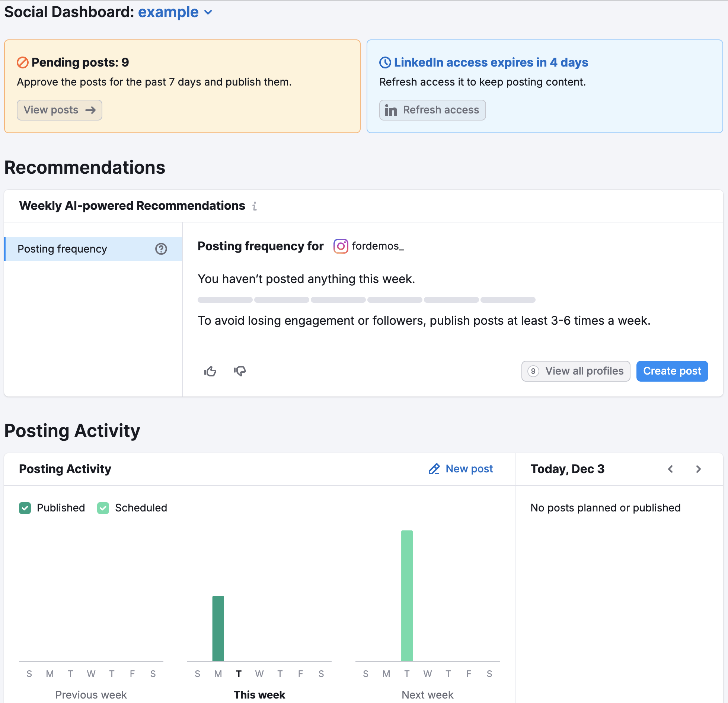The height and width of the screenshot is (703, 728).
Task: Click Refresh access for LinkedIn
Action: coord(432,110)
